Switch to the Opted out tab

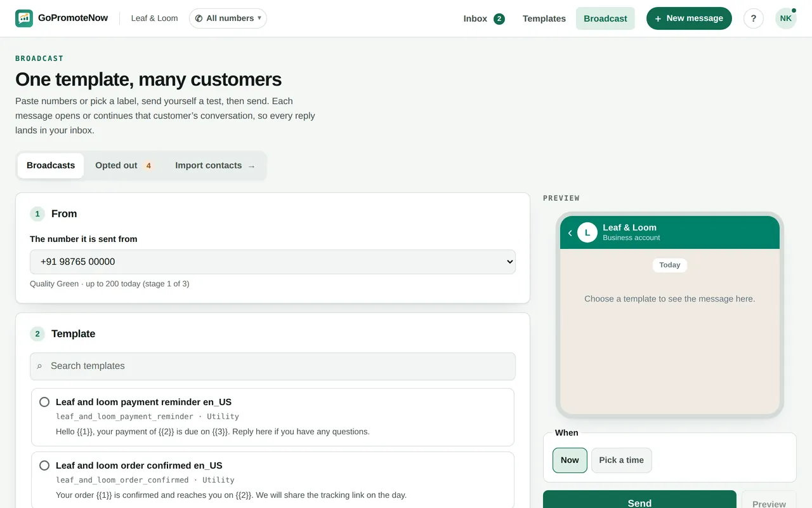(124, 166)
